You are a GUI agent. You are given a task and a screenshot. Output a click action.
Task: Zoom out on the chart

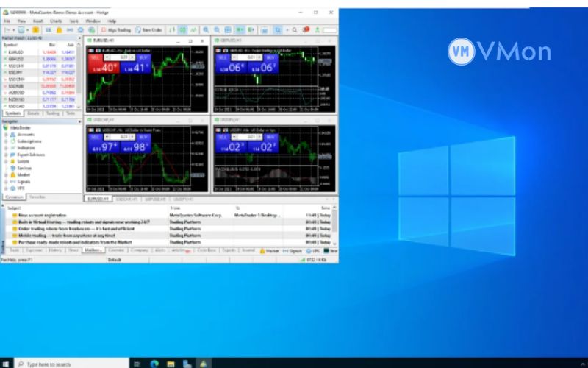coord(217,30)
